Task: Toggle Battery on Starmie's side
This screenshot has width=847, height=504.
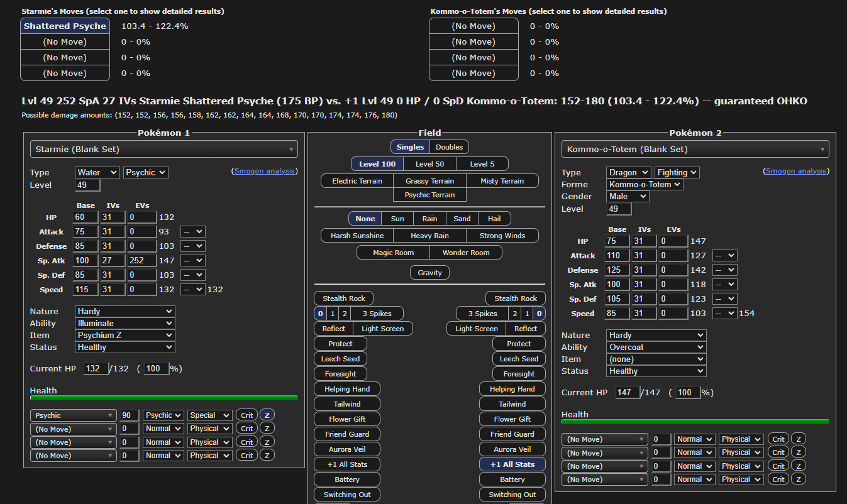Action: coord(347,479)
